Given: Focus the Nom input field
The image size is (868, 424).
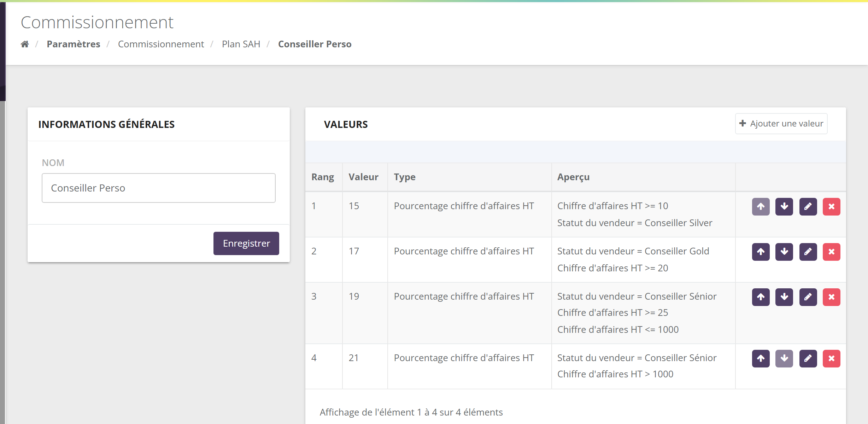Looking at the screenshot, I should pyautogui.click(x=159, y=188).
